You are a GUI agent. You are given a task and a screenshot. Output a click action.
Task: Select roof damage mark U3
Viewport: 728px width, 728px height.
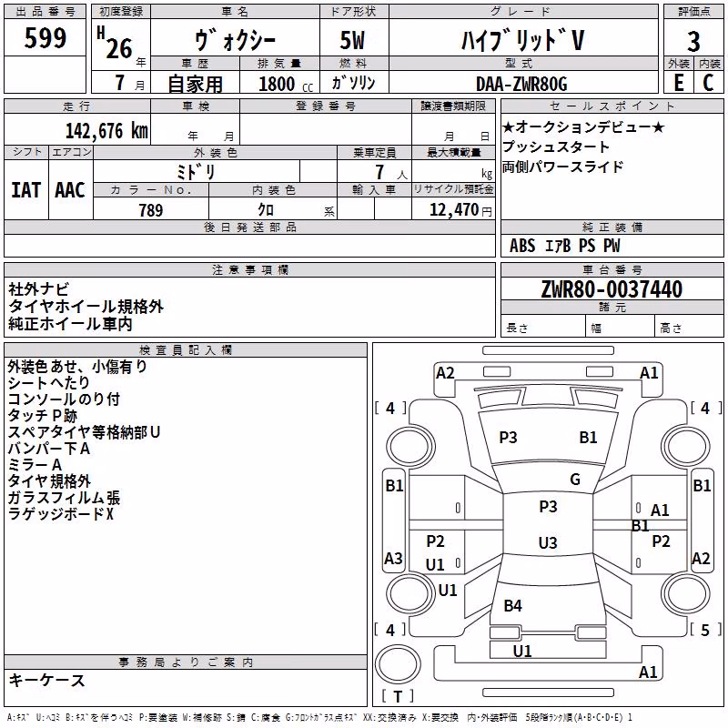548,542
